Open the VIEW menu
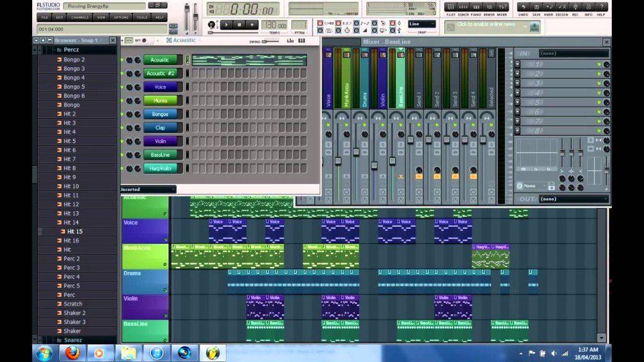Screen dimensions: 644x362 click(x=101, y=17)
